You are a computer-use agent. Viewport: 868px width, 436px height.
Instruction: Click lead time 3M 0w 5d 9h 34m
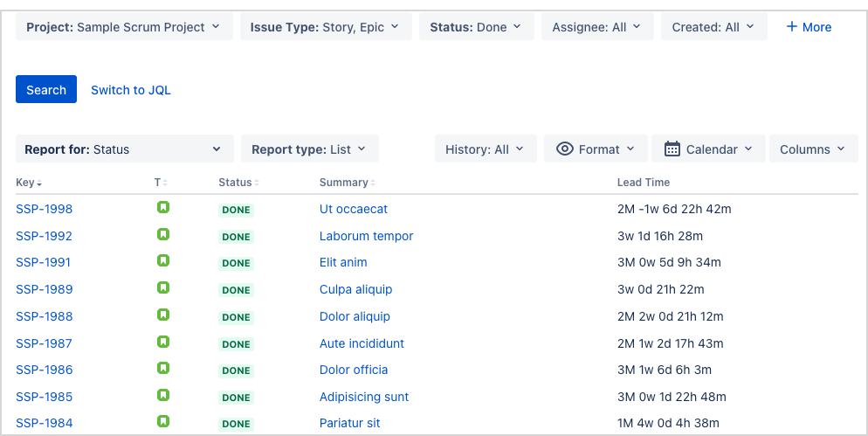669,262
